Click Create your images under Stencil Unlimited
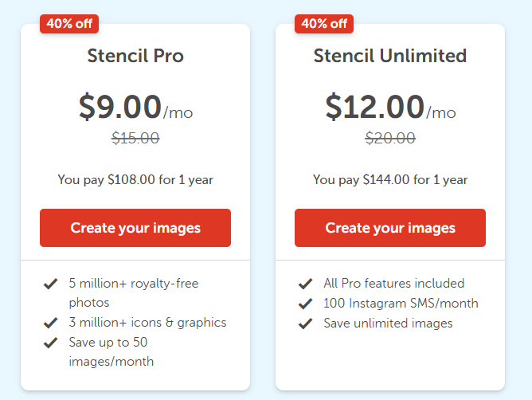The width and height of the screenshot is (532, 400). pos(390,228)
